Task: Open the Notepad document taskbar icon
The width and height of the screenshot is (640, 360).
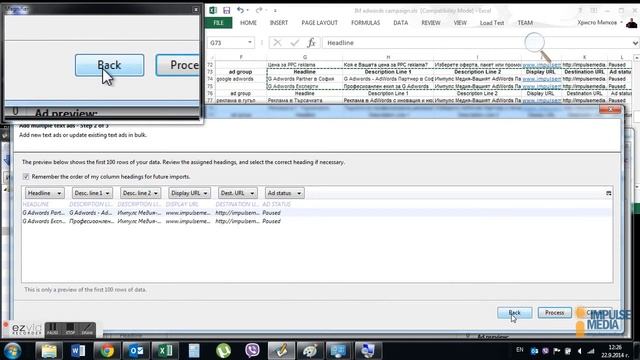Action: [194, 351]
